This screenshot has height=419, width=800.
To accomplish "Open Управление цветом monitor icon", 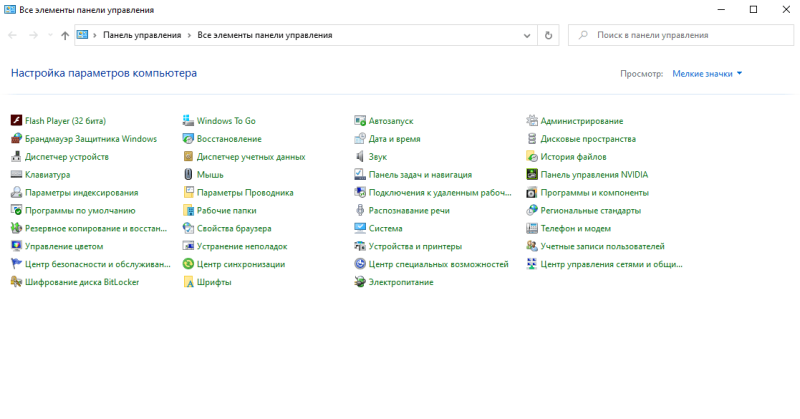I will click(x=16, y=246).
